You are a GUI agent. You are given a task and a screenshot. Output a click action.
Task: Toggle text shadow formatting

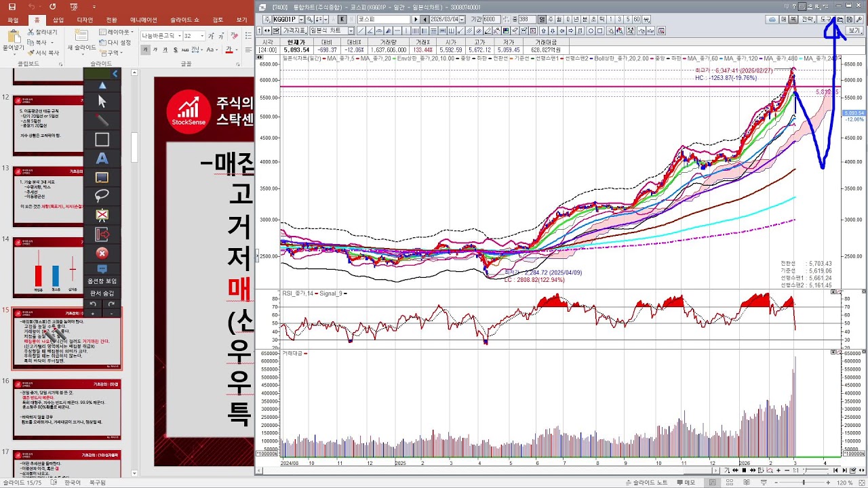(176, 49)
